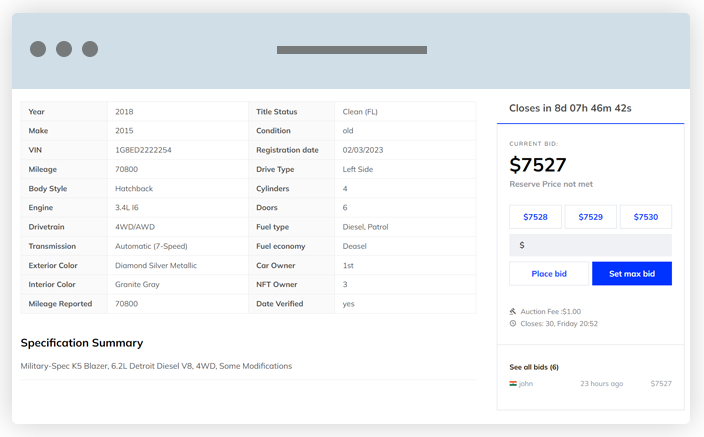Open the See all bids (6) link
The width and height of the screenshot is (704, 437).
(534, 367)
